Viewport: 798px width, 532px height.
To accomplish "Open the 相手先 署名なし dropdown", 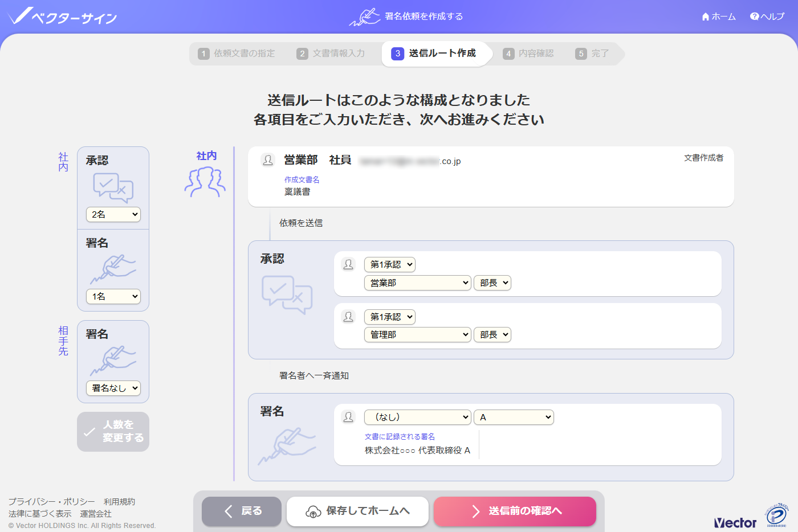I will (113, 388).
